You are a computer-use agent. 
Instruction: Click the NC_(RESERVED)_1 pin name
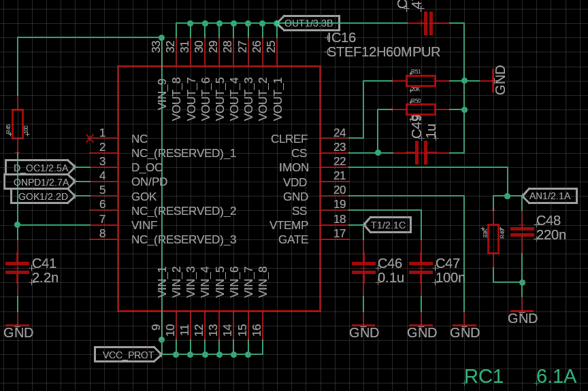point(184,153)
